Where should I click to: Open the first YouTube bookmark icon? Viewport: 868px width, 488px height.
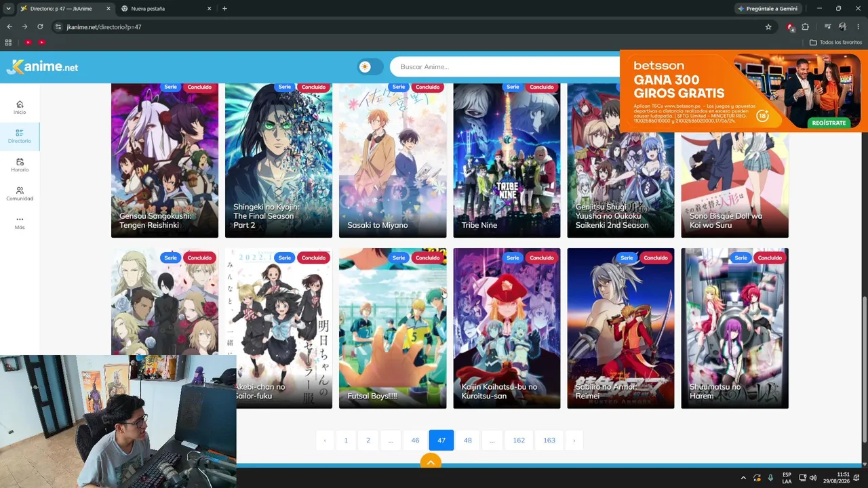tap(28, 42)
